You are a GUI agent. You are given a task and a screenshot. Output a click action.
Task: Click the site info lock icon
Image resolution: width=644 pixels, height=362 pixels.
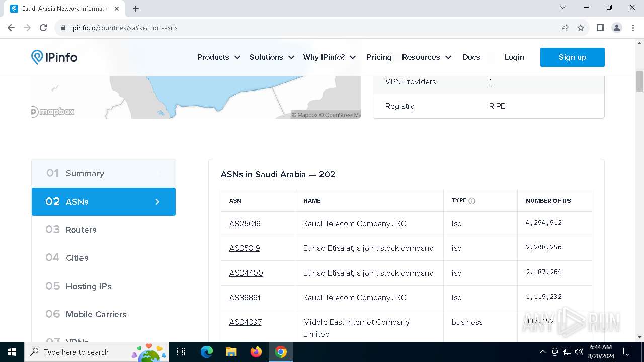point(63,28)
